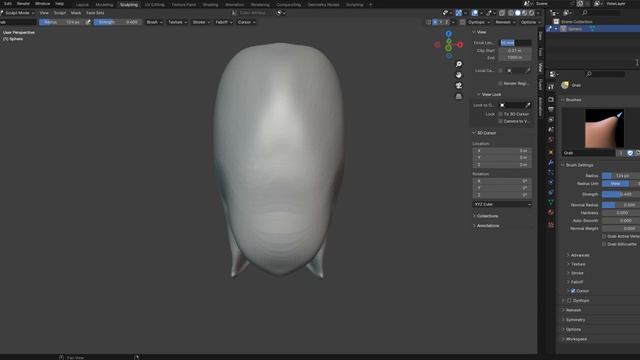Screen dimensions: 640x360
Task: Enable Grab Silhouette checkbox
Action: [604, 244]
